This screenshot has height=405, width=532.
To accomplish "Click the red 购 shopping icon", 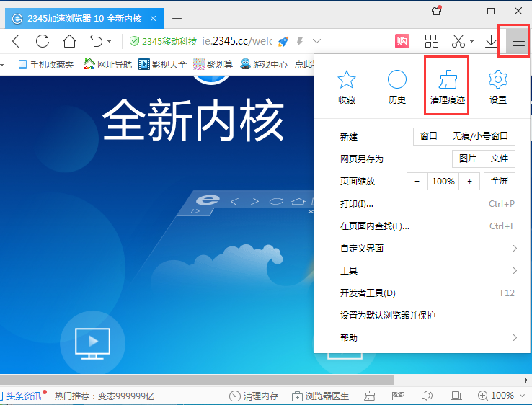I will 402,41.
